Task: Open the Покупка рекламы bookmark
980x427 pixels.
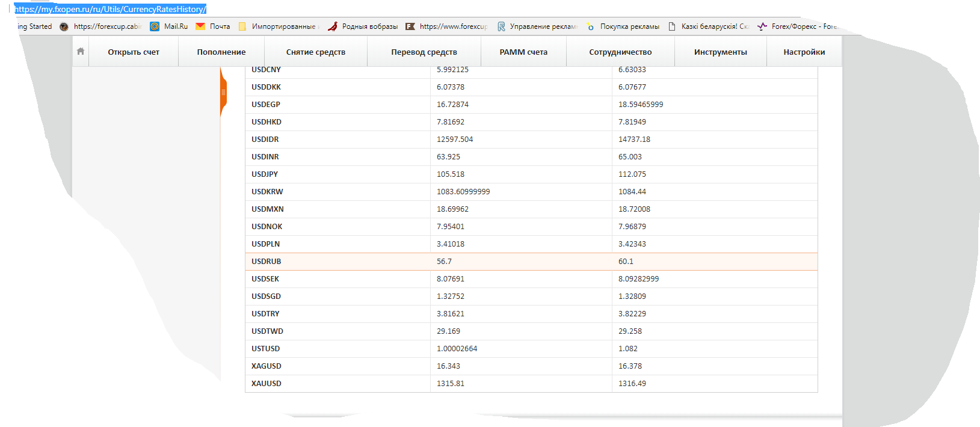Action: [591, 26]
